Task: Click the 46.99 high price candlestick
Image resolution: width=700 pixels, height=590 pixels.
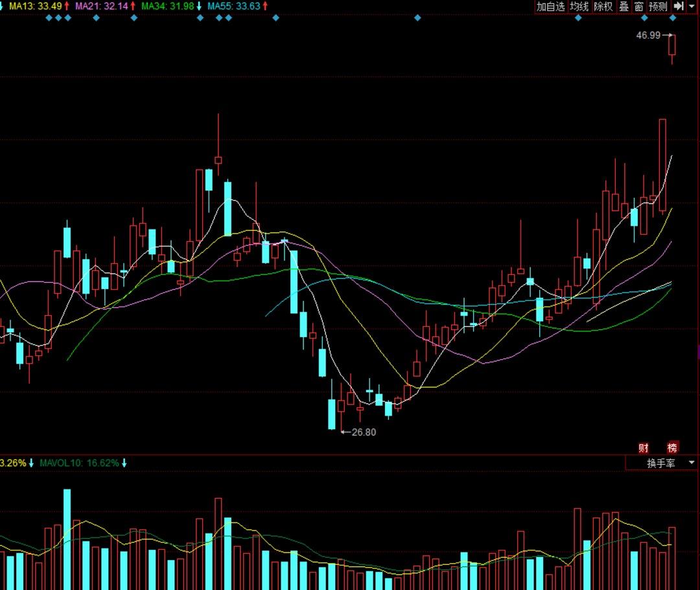Action: point(672,47)
